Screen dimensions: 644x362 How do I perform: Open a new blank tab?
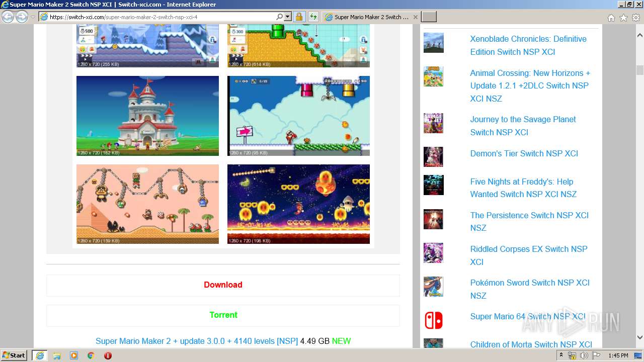point(429,17)
